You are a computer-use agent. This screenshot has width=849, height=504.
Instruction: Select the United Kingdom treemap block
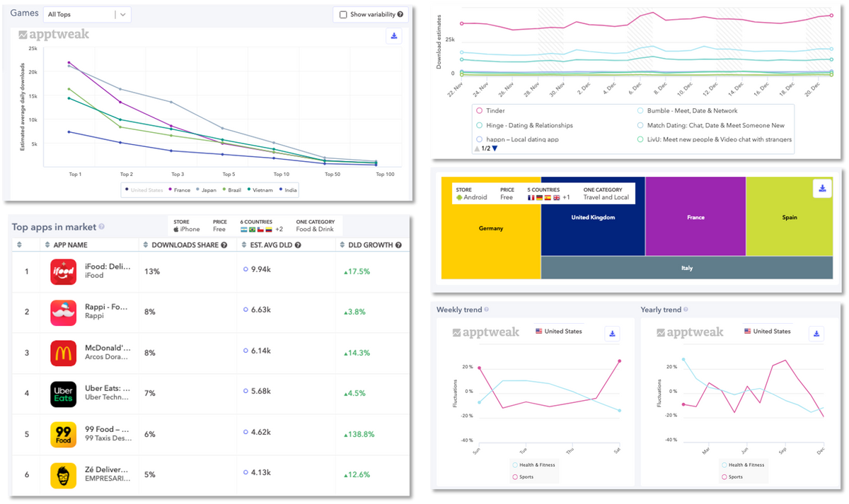(593, 216)
